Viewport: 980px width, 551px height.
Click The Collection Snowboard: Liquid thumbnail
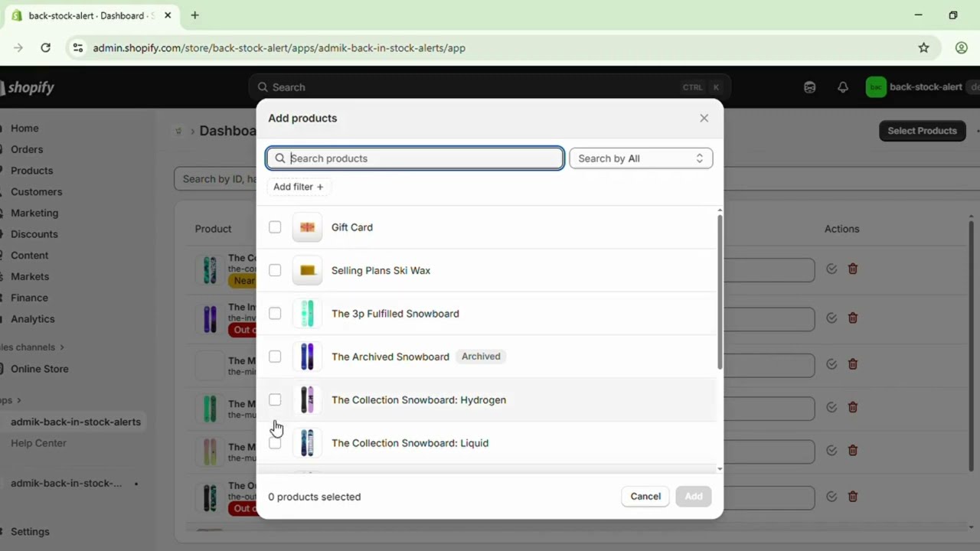coord(307,443)
